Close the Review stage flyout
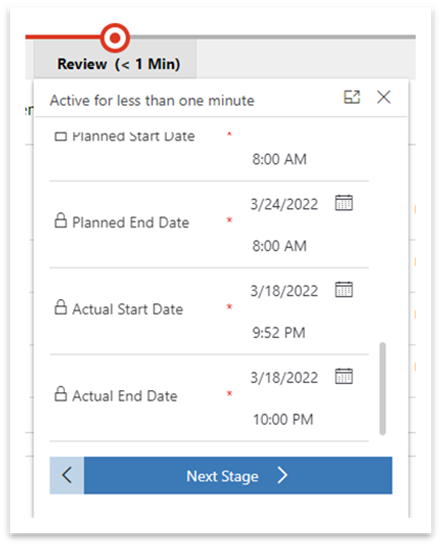Viewport: 441px width, 546px height. [x=384, y=97]
